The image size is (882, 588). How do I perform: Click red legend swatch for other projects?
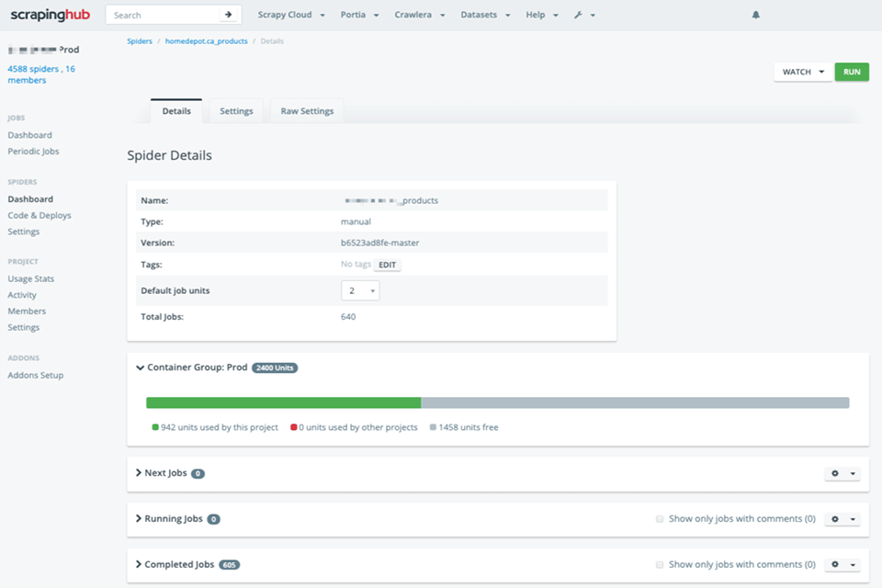[294, 427]
